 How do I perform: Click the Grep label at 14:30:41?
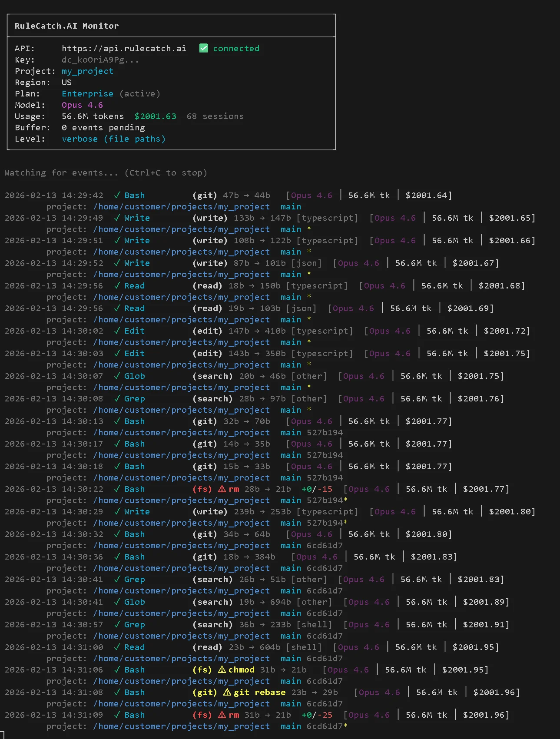[x=135, y=579]
